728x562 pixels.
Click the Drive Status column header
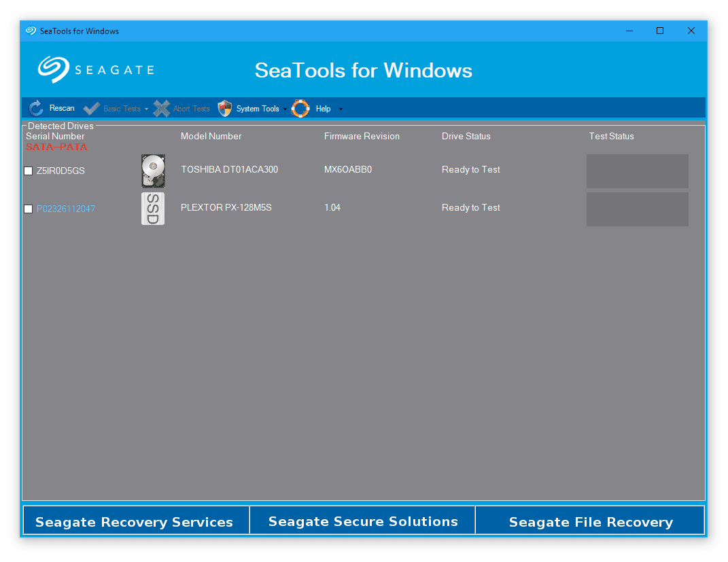pos(466,136)
